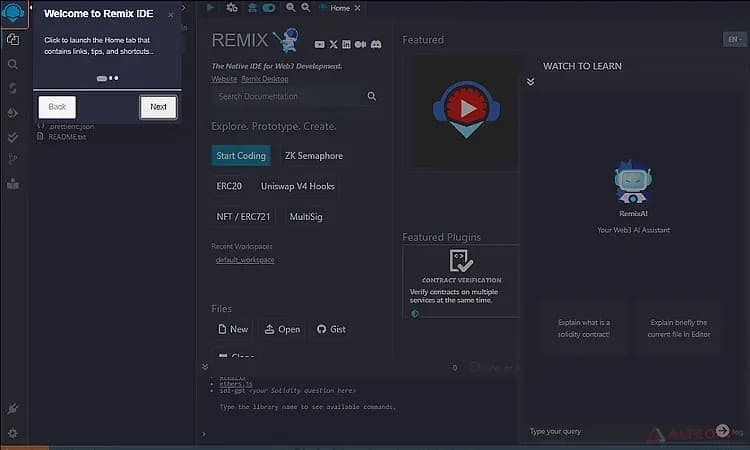Open the Git source control sidebar icon
This screenshot has height=450, width=750.
coord(13,159)
